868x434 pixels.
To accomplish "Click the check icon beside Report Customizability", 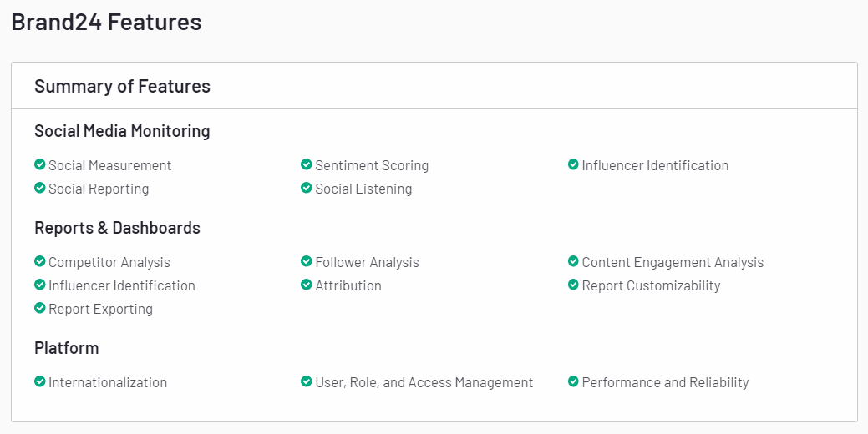I will pos(573,285).
